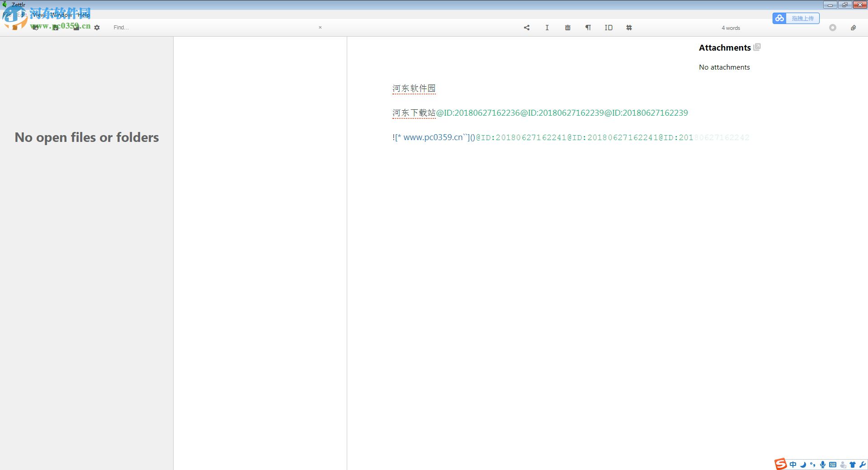Click the text cursor formatting icon
Viewport: 868px width, 470px height.
pyautogui.click(x=547, y=28)
